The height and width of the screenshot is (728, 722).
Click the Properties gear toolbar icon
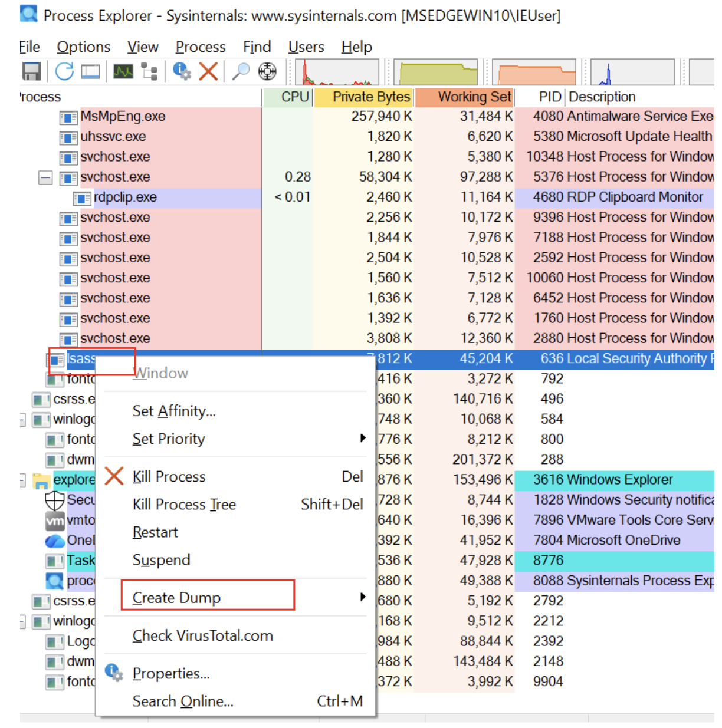[182, 71]
